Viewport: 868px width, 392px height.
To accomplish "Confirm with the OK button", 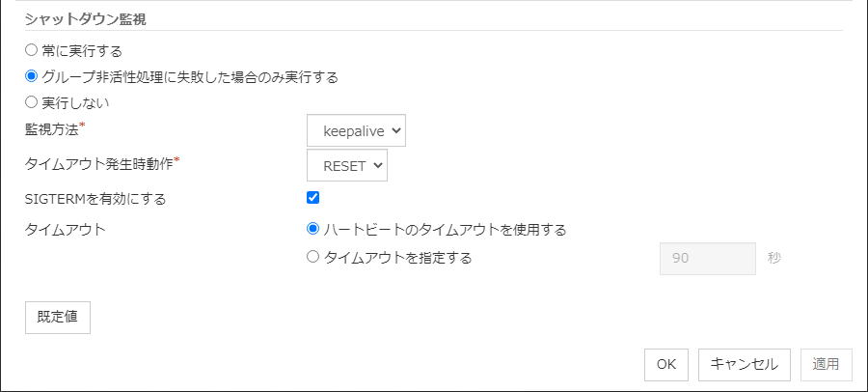I will (x=666, y=364).
